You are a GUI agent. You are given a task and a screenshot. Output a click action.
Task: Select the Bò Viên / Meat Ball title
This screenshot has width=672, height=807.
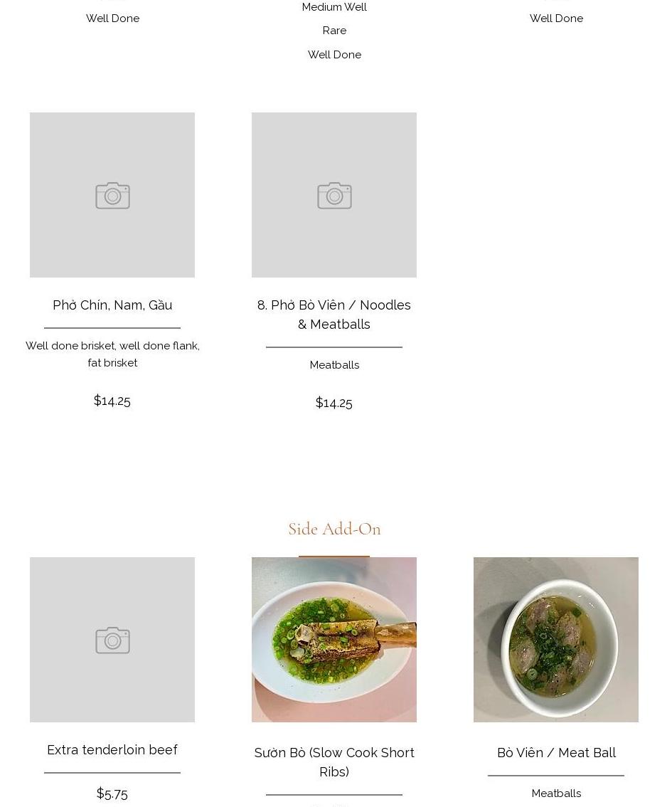click(556, 752)
